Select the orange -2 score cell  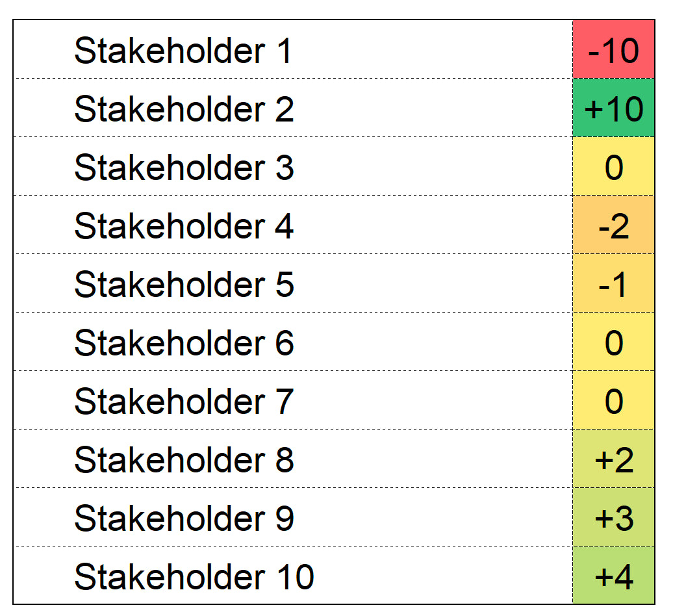pos(614,225)
